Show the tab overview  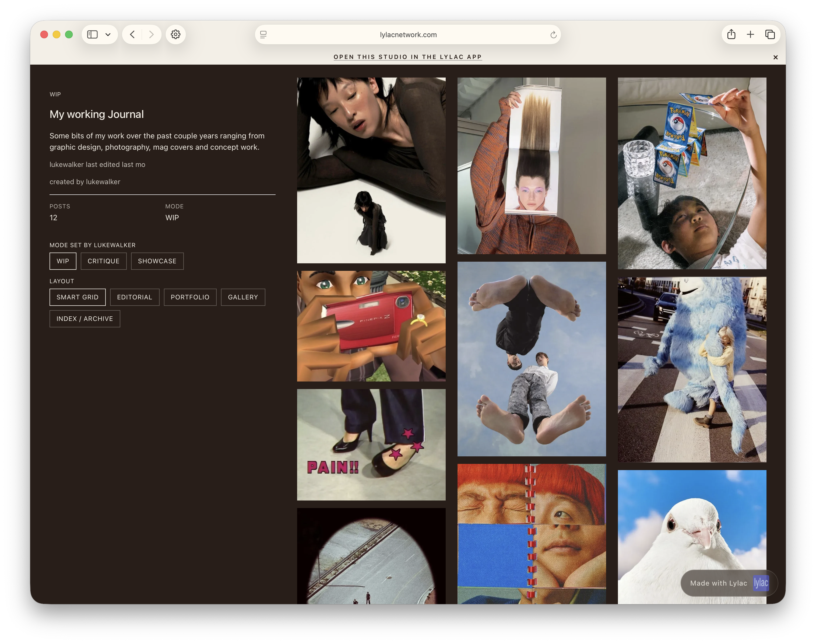(770, 34)
